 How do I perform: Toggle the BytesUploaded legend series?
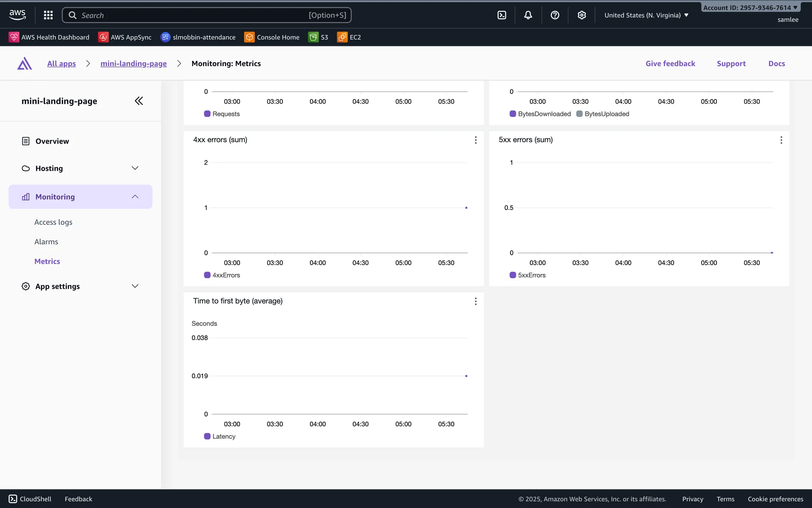[603, 114]
